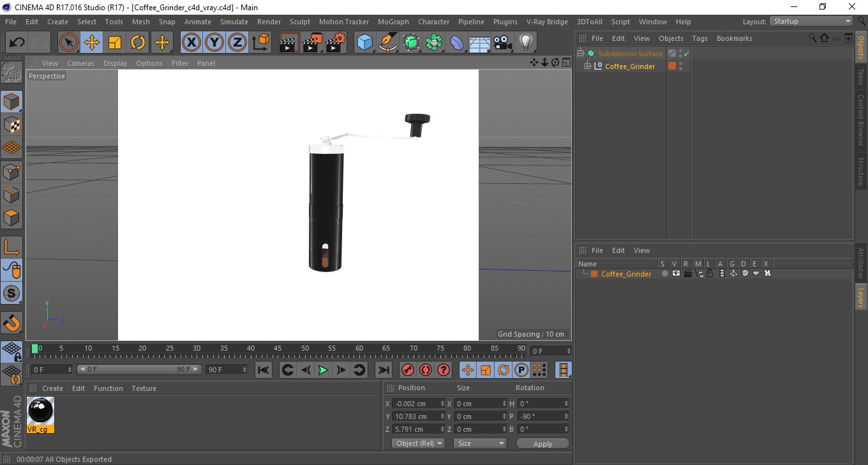Toggle the Snap magnet icon
Screen dimensions: 868x465
click(x=11, y=323)
